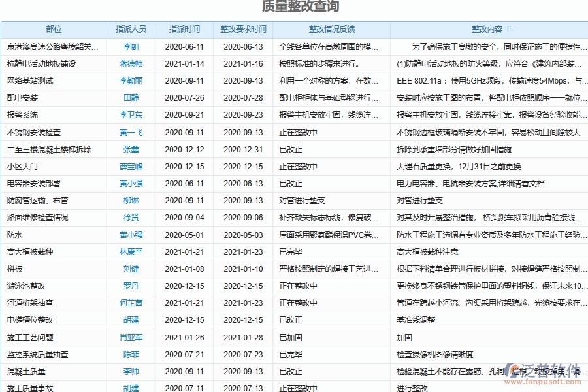Viewport: 588px width, 392px height.
Task: Open assignee link 李朗
Action: (x=130, y=46)
